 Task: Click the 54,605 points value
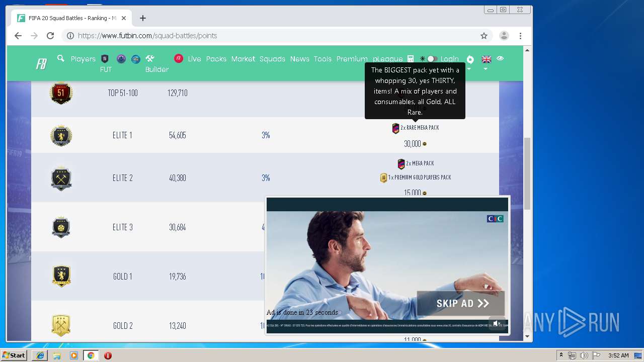tap(178, 135)
